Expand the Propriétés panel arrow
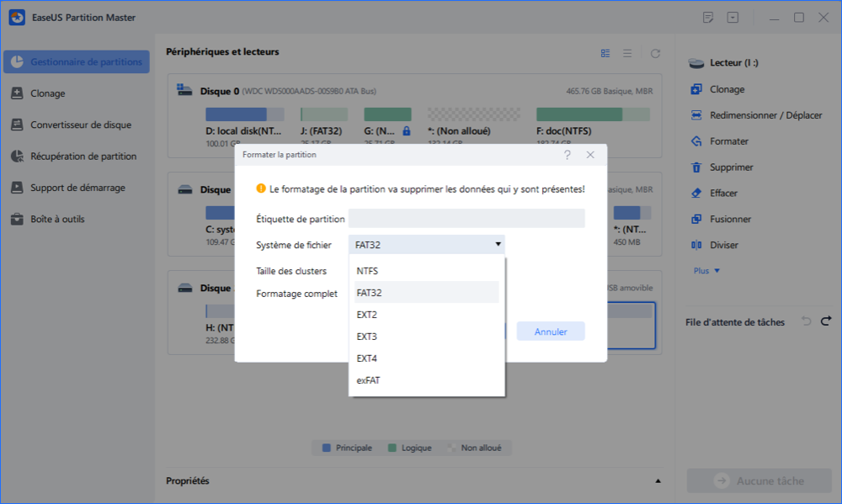The image size is (842, 504). pos(658,481)
